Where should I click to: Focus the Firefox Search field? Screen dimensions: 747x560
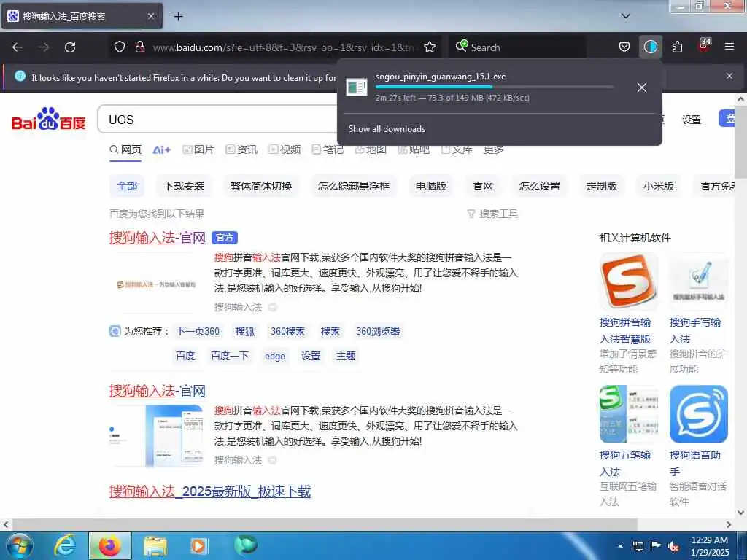pos(517,47)
